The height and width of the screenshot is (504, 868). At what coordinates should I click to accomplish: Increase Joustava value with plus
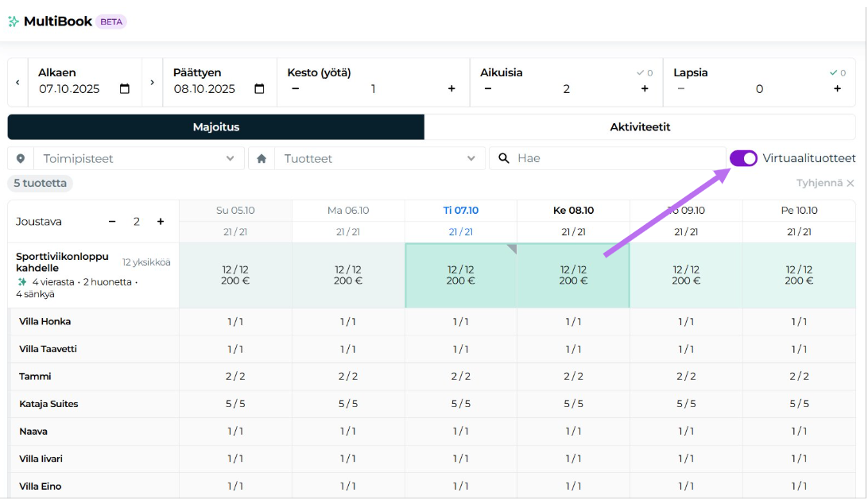point(161,222)
